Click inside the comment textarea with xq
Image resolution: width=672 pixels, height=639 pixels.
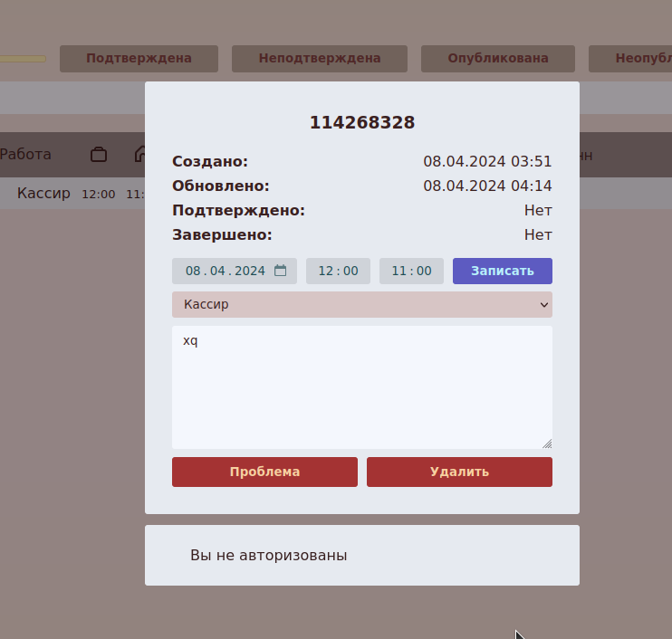coord(361,387)
